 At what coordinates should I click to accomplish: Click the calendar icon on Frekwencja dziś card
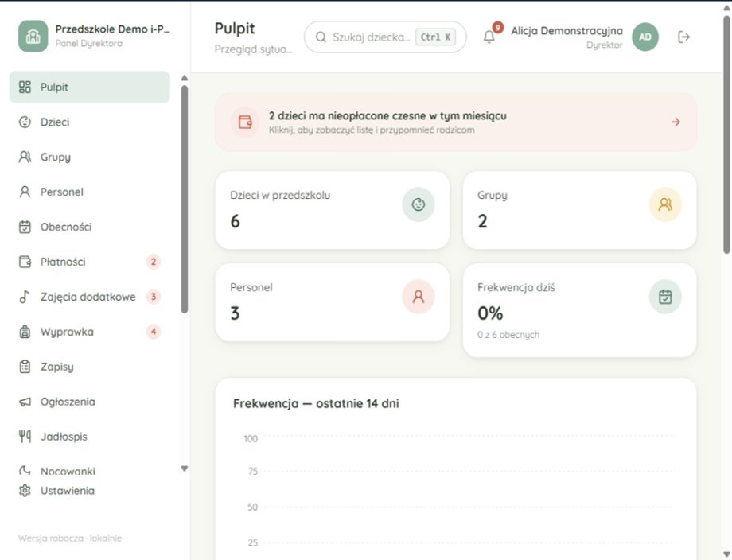click(x=665, y=297)
